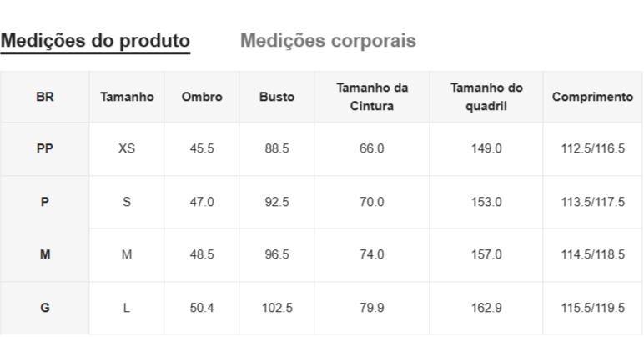The width and height of the screenshot is (644, 337).
Task: Click the Tamanho da Cintura header
Action: pyautogui.click(x=372, y=97)
